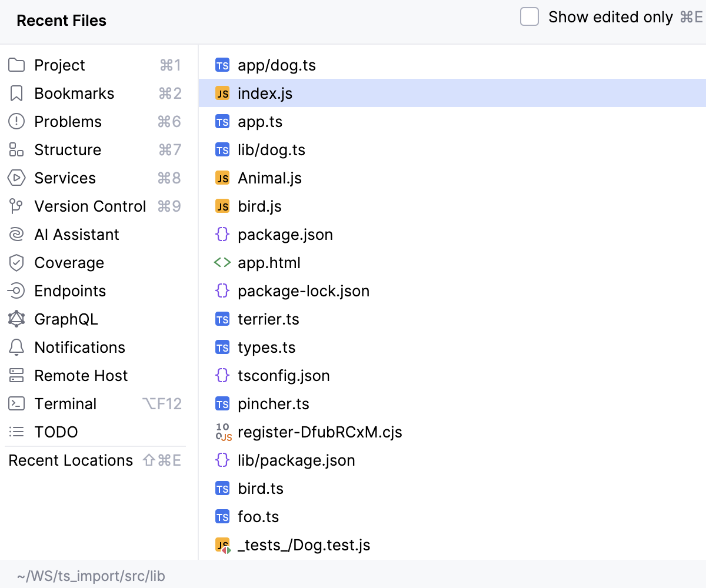Open the register-DfubRCxM.cjs file
The image size is (706, 588).
pos(319,432)
